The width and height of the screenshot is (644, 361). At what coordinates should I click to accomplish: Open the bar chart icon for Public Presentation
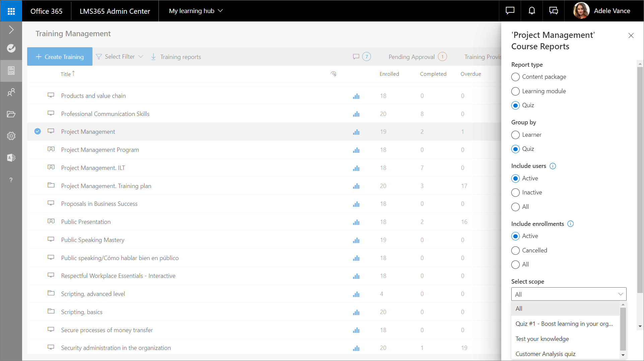click(x=356, y=222)
